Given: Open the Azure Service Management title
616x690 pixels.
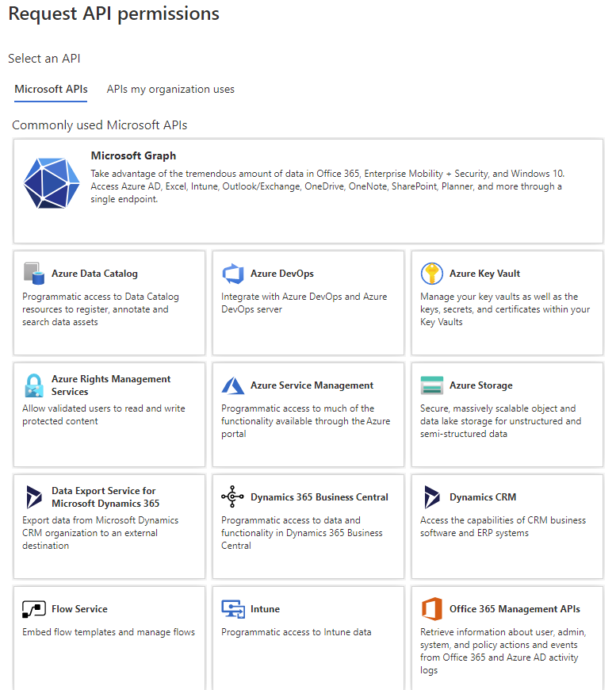Looking at the screenshot, I should (312, 385).
